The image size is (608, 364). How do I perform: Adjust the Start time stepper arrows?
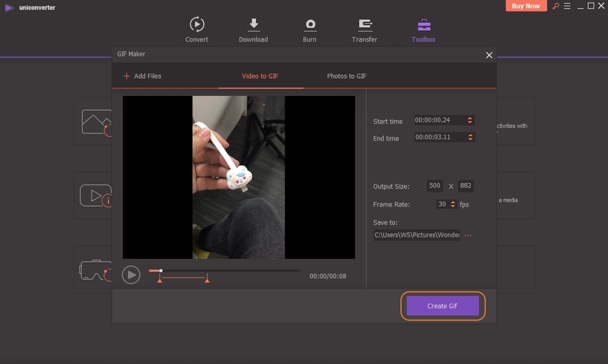coord(469,120)
